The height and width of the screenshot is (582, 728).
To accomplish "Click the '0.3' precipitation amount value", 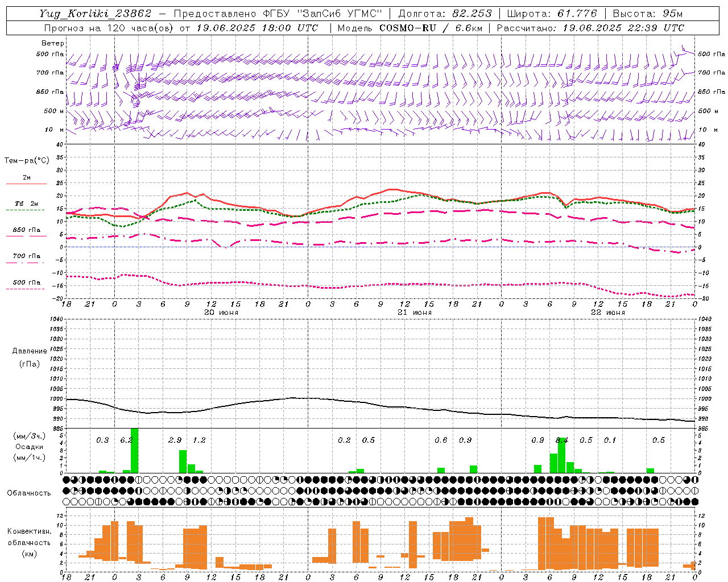I will (x=102, y=440).
